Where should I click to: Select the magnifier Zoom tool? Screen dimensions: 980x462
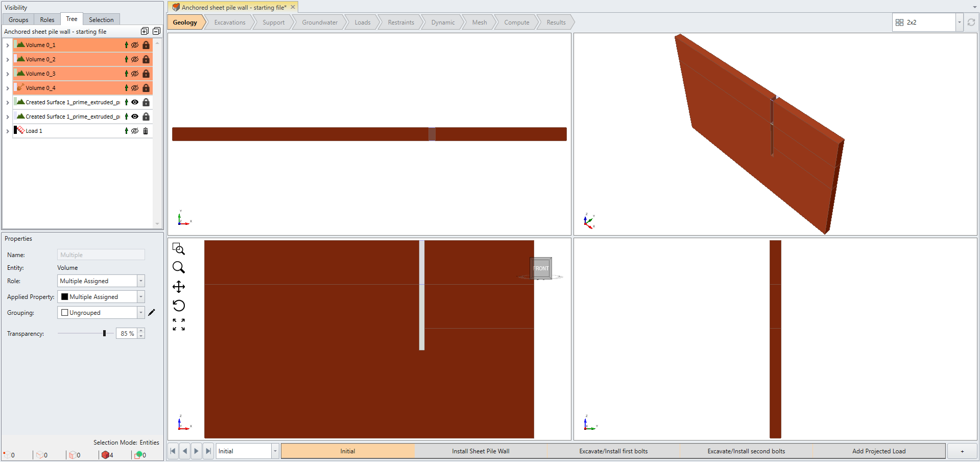179,267
